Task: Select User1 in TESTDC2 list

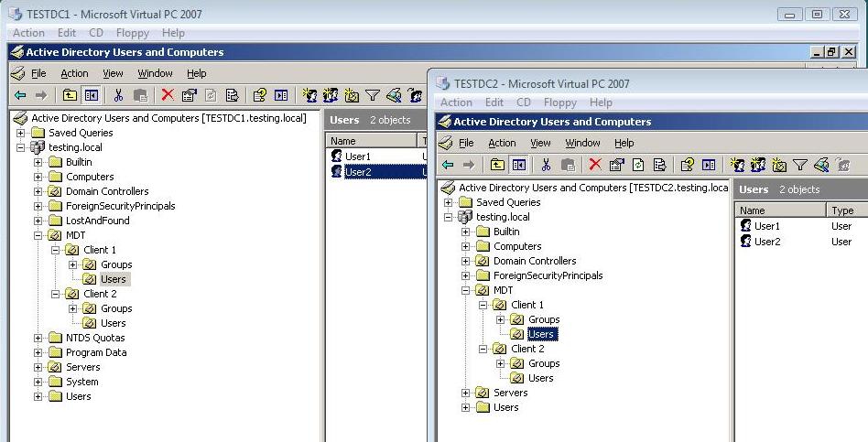Action: point(766,226)
